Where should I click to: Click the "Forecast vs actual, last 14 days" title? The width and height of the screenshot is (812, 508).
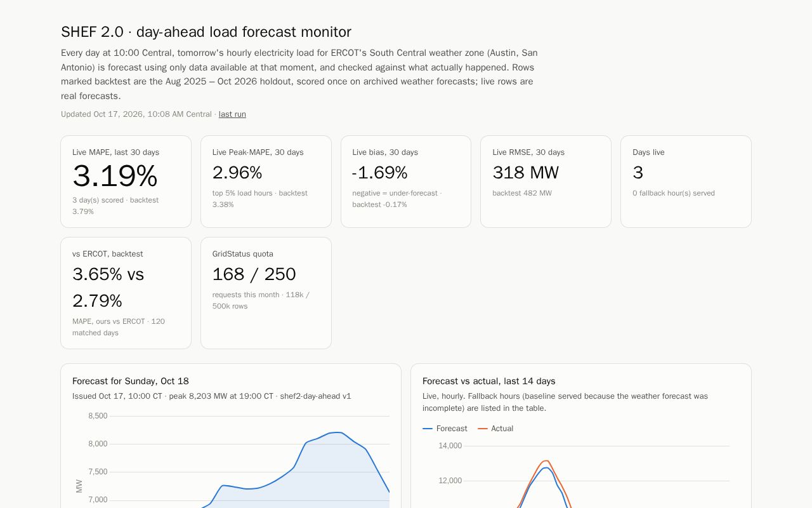click(489, 381)
